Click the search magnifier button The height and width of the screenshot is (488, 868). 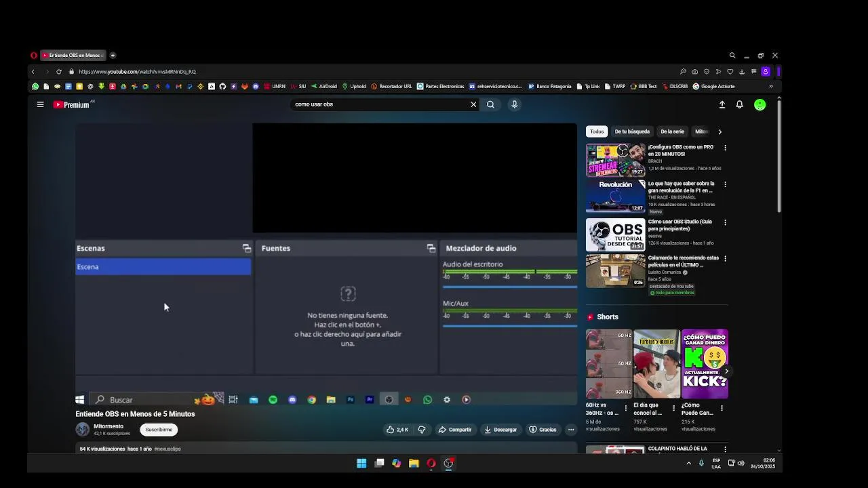(490, 104)
